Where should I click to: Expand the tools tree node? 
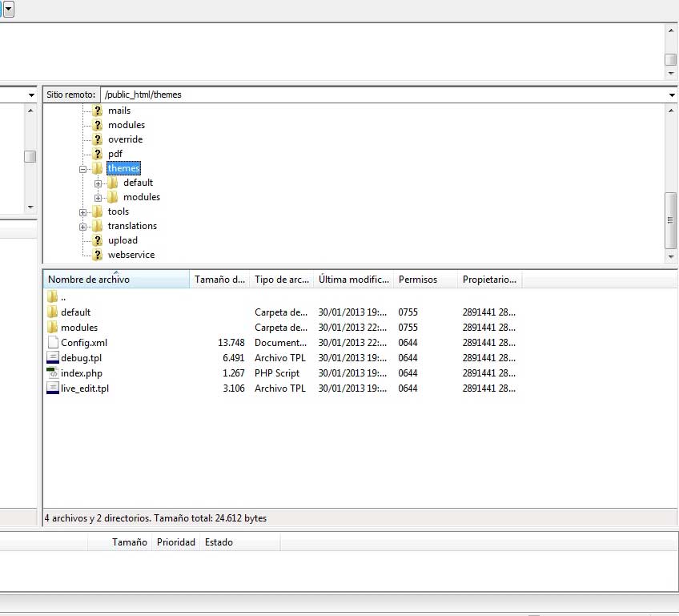82,213
